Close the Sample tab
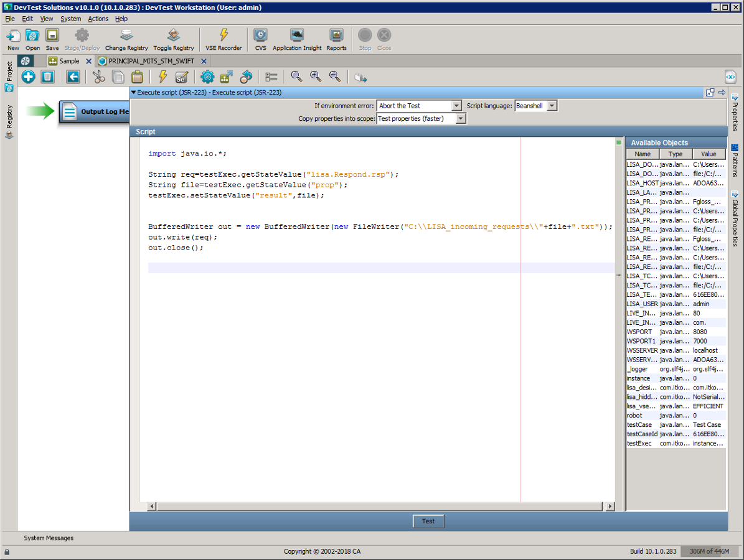 tap(88, 61)
